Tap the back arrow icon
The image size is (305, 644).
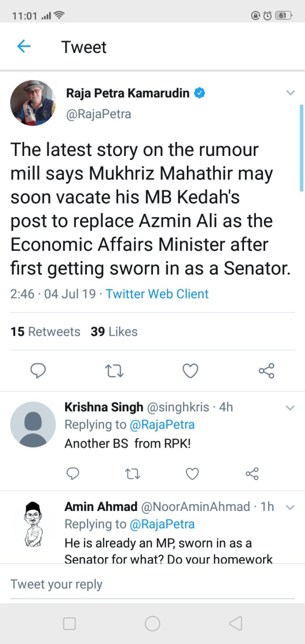point(23,46)
